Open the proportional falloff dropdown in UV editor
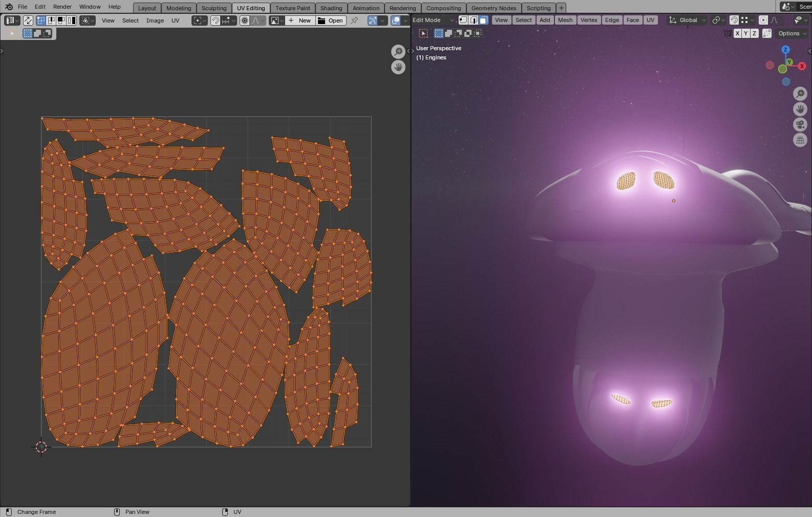This screenshot has width=812, height=517. [x=258, y=20]
